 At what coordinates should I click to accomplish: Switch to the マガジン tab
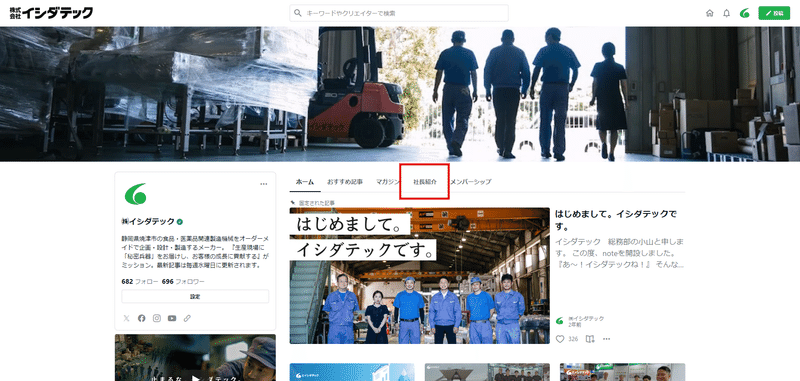pyautogui.click(x=388, y=182)
